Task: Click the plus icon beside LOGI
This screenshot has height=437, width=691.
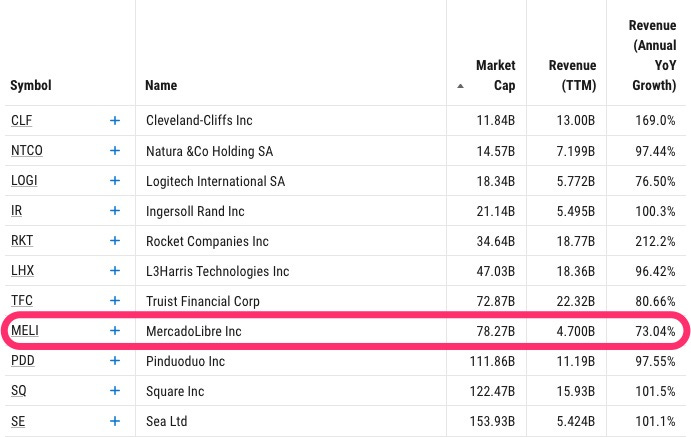Action: 115,180
